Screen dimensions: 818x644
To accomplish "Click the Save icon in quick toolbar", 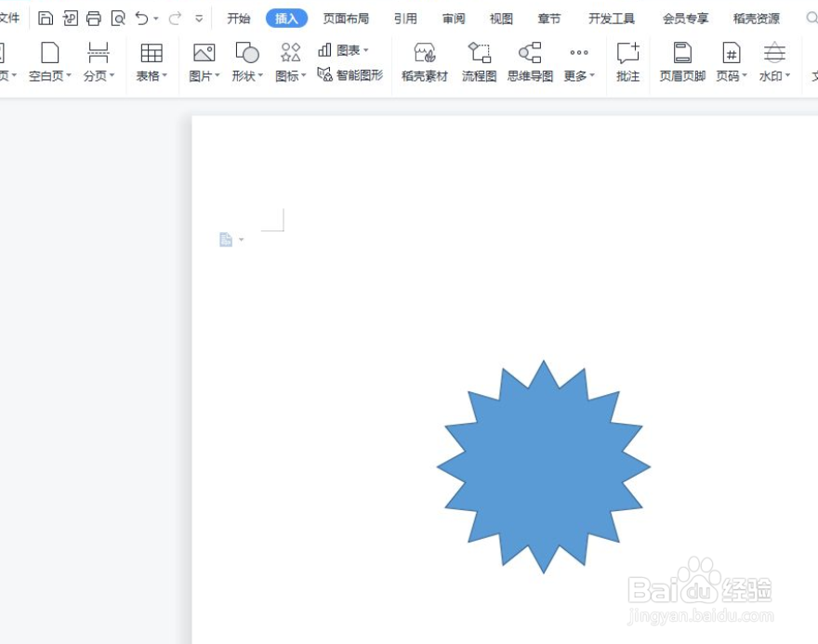I will coord(46,19).
